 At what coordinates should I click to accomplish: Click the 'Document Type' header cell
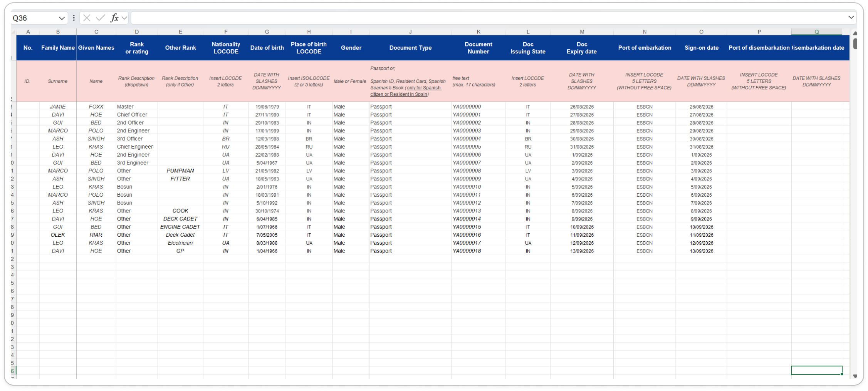click(x=410, y=48)
